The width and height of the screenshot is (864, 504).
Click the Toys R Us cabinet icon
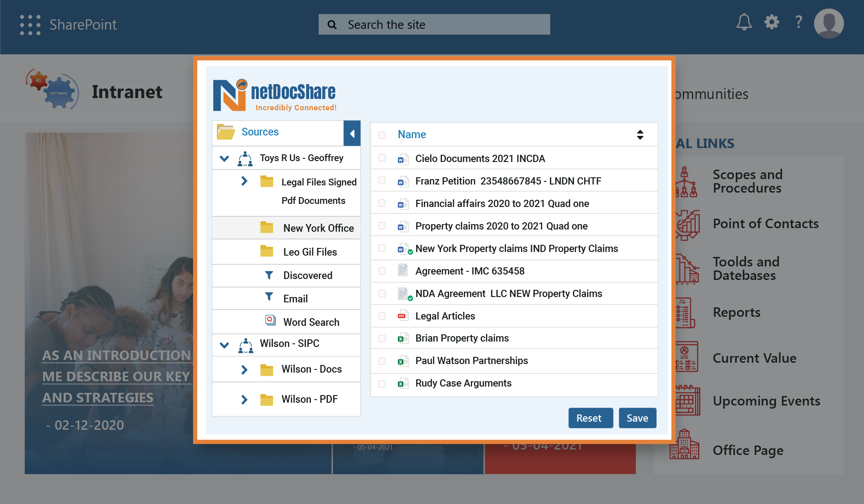245,158
